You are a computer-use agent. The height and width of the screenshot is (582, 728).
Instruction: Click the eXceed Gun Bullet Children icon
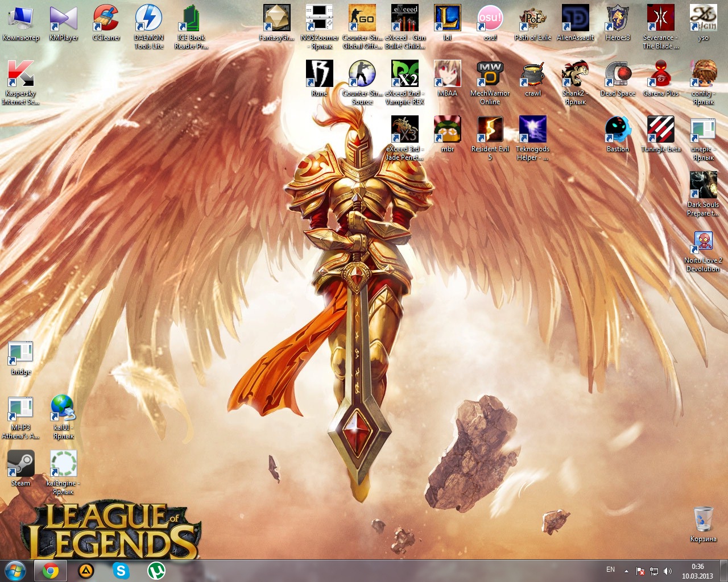tap(405, 27)
